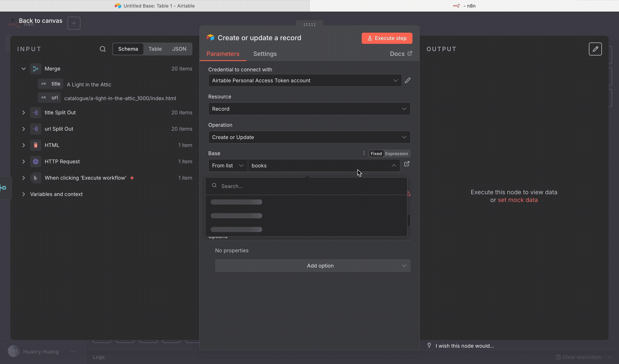Click the url field AB type icon
619x364 pixels.
click(x=43, y=98)
